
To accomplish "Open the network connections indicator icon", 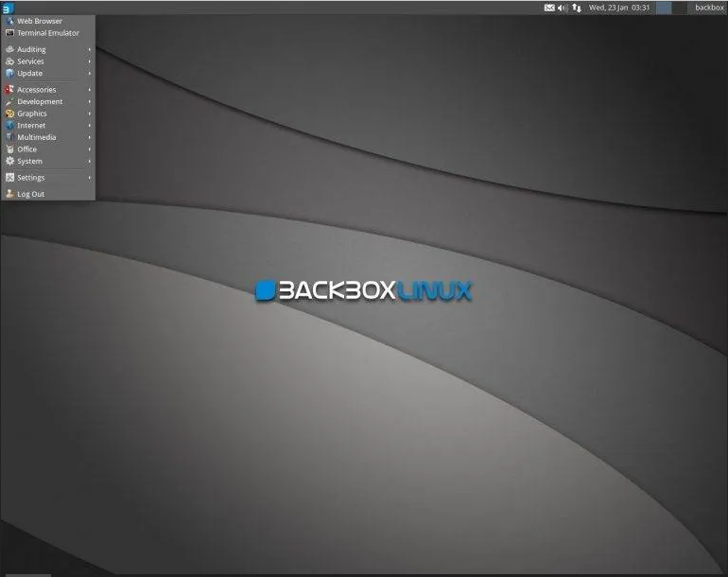I will coord(576,8).
